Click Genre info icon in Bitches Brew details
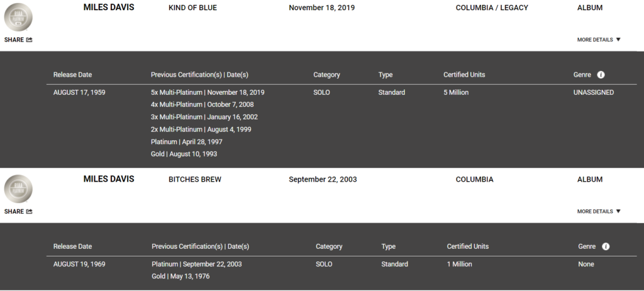The image size is (644, 291). coord(606,246)
